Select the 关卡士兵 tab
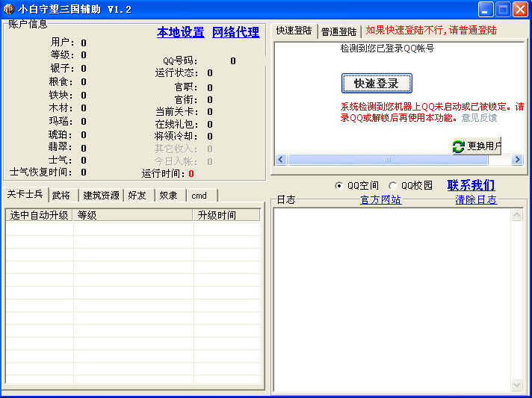This screenshot has width=532, height=398. coord(25,194)
